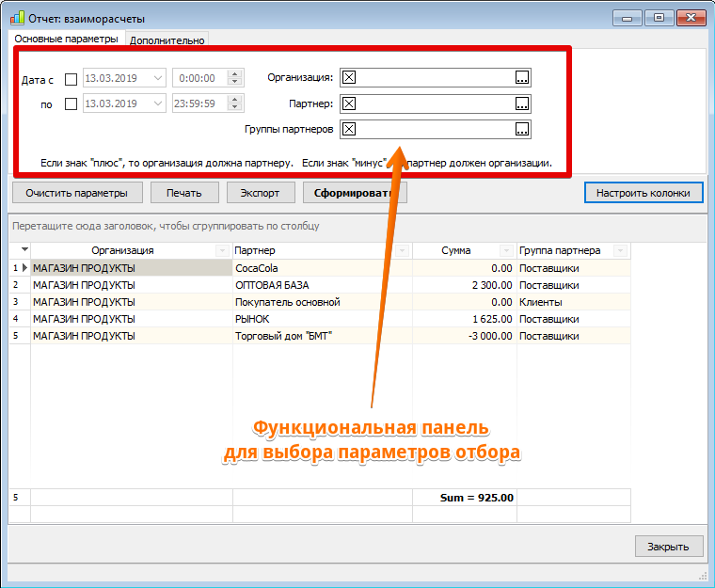Select the Торговый дом "БМТ" cell

[323, 336]
